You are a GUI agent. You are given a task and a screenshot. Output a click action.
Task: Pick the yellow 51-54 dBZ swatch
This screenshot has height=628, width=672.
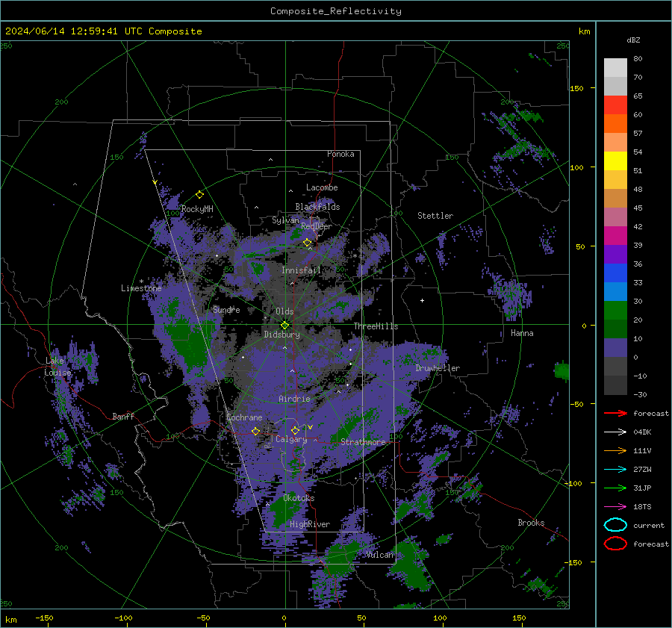tap(615, 161)
